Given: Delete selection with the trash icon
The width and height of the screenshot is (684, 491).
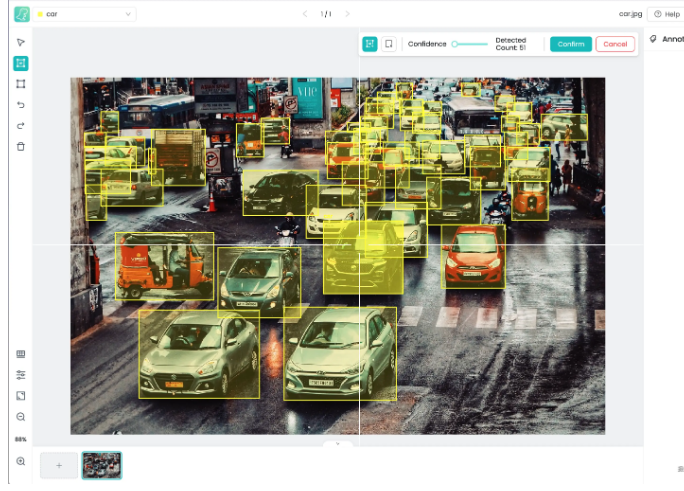Looking at the screenshot, I should (x=21, y=147).
